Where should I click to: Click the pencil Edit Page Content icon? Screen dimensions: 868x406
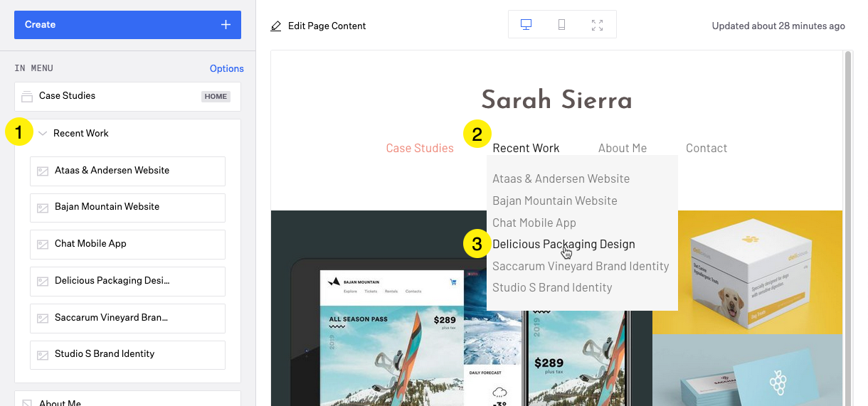(276, 26)
